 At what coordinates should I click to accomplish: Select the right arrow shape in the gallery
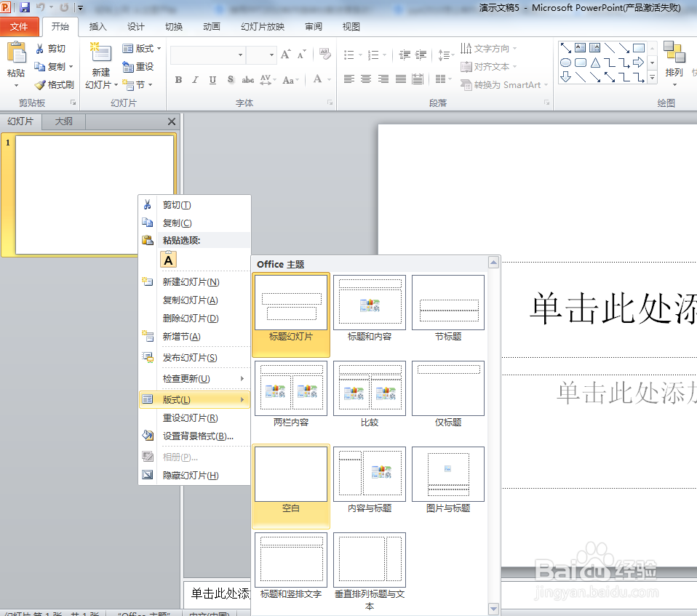[x=638, y=63]
